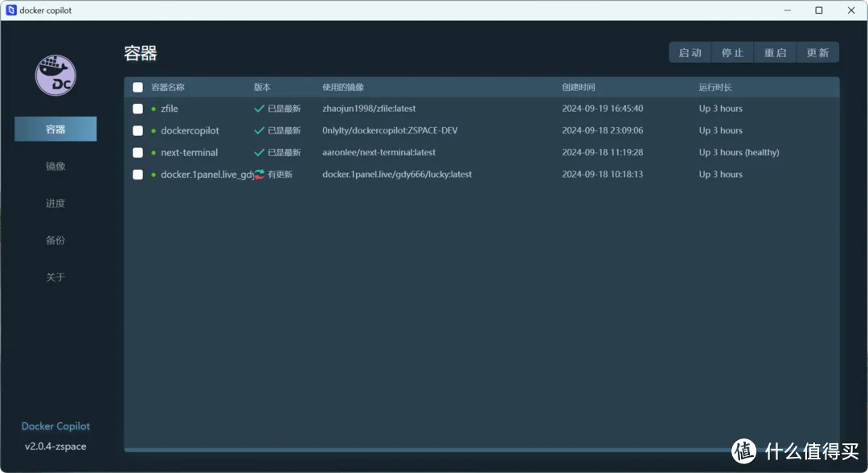Toggle the select-all checkbox in the table header
The image size is (868, 473).
[138, 87]
